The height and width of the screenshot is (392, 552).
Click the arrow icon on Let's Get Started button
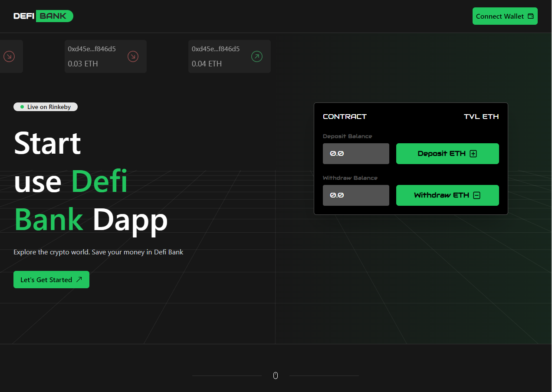pos(80,279)
